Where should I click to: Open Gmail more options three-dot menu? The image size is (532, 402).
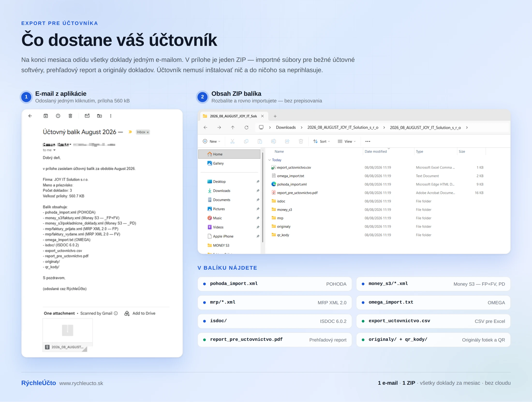(111, 116)
